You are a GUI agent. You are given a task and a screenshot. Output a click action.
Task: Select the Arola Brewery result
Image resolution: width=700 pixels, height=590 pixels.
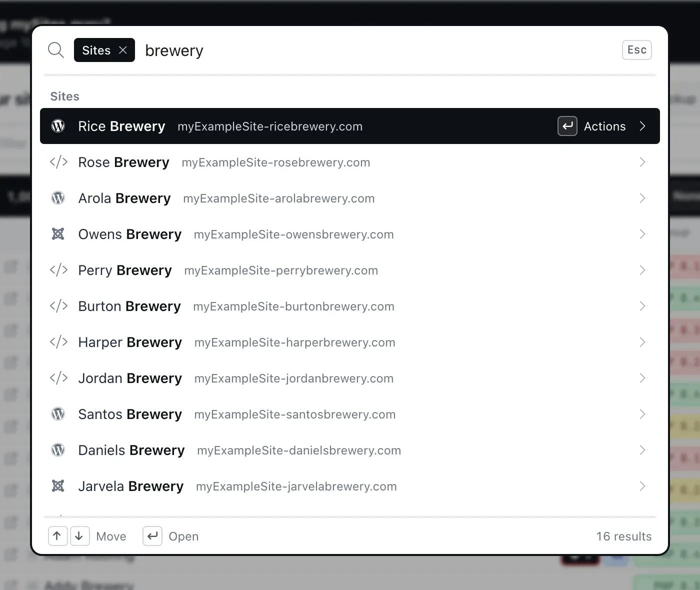pyautogui.click(x=350, y=198)
